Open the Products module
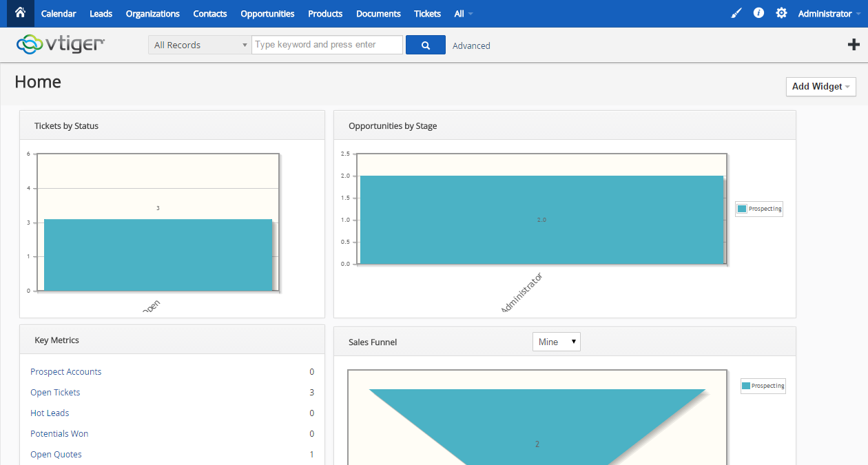This screenshot has height=465, width=868. tap(325, 14)
